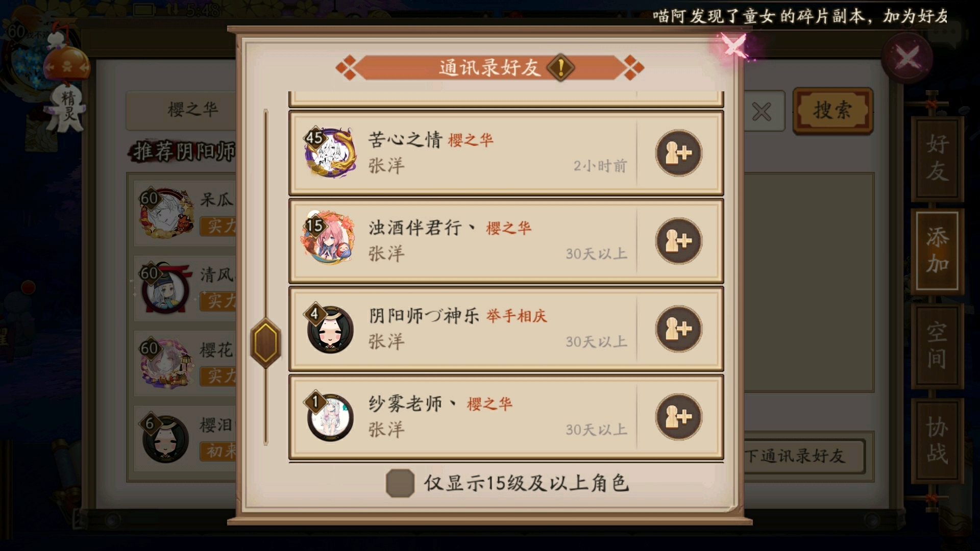
Task: Click the 通讯录好友 button behind the popup
Action: [x=804, y=456]
